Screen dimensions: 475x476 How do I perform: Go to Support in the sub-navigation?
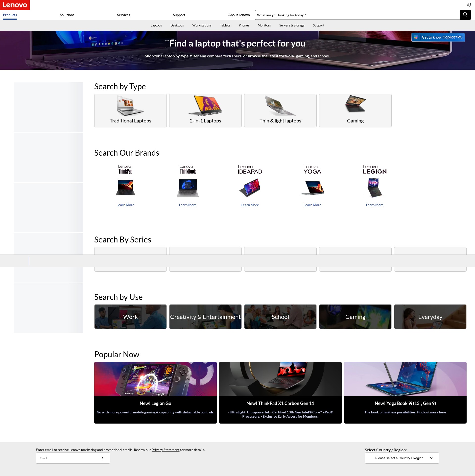coord(319,25)
